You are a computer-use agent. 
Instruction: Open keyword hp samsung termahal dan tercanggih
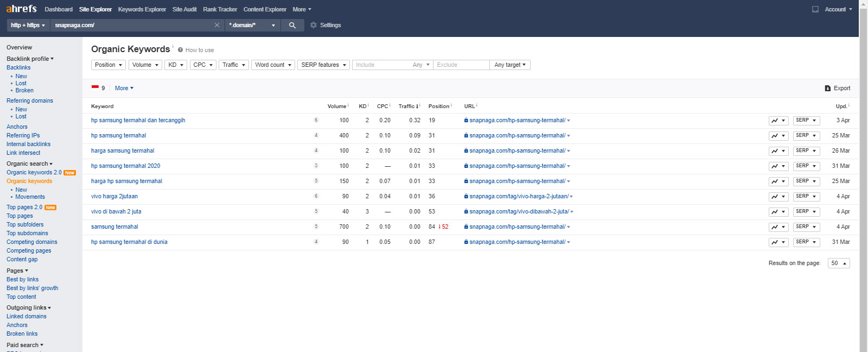[x=138, y=120]
